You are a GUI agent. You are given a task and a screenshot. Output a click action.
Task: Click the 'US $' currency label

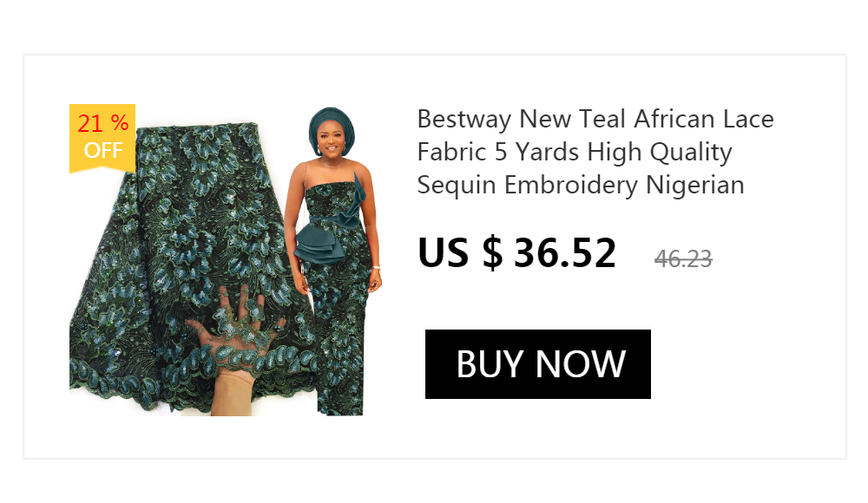460,253
